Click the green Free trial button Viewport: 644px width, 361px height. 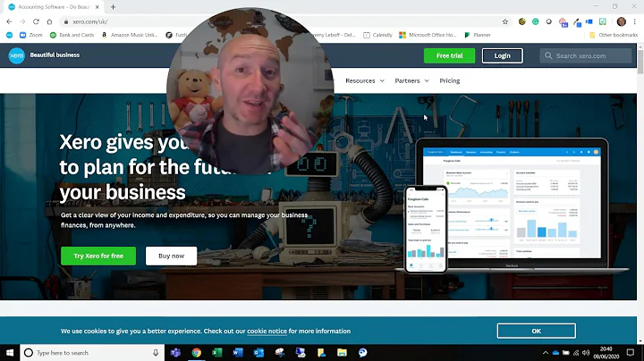tap(449, 55)
